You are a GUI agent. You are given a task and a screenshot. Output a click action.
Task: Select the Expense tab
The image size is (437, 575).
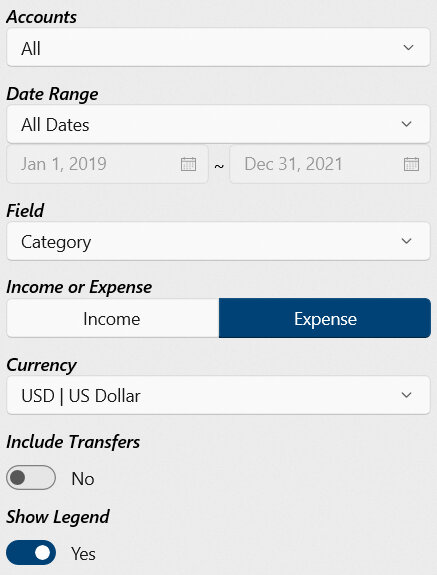[325, 318]
